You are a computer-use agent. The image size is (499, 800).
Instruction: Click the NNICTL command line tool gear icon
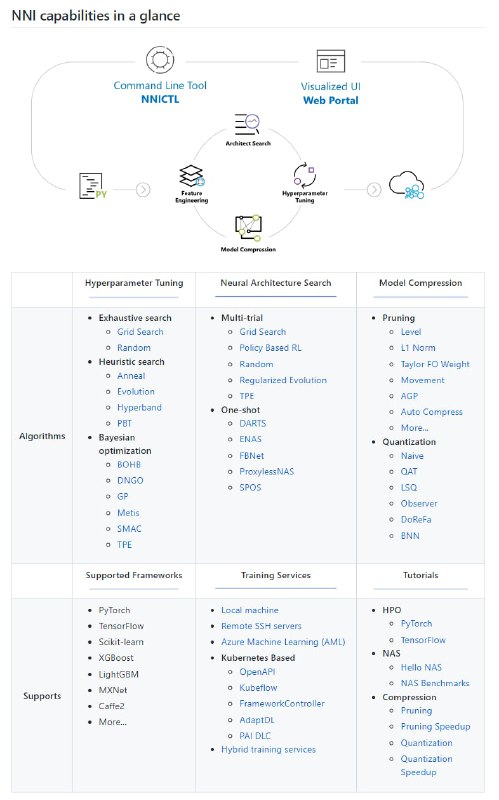(x=160, y=60)
